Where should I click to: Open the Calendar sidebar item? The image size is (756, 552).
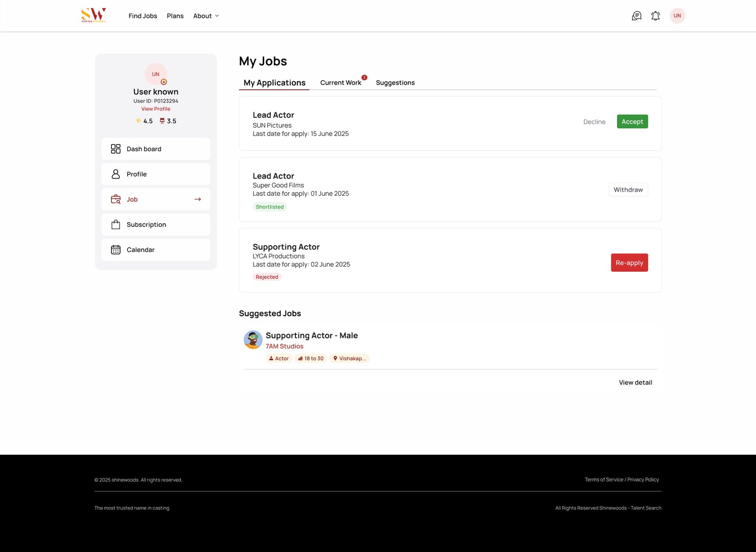click(x=156, y=250)
